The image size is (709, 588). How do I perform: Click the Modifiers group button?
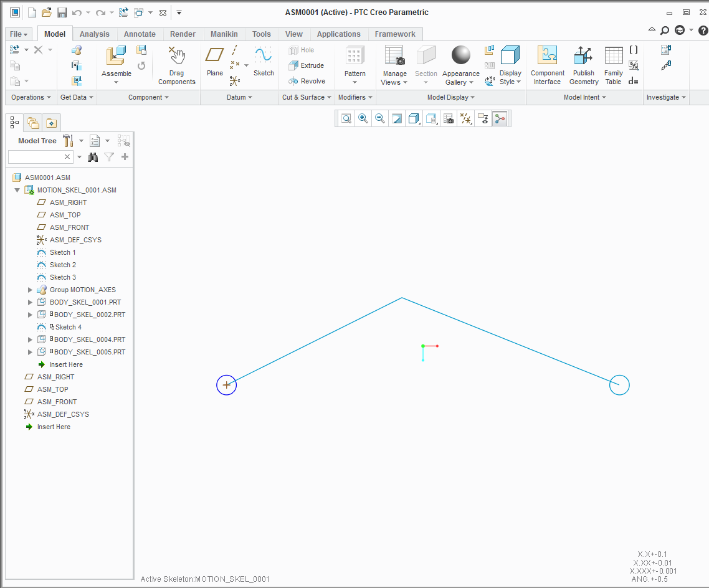[355, 97]
